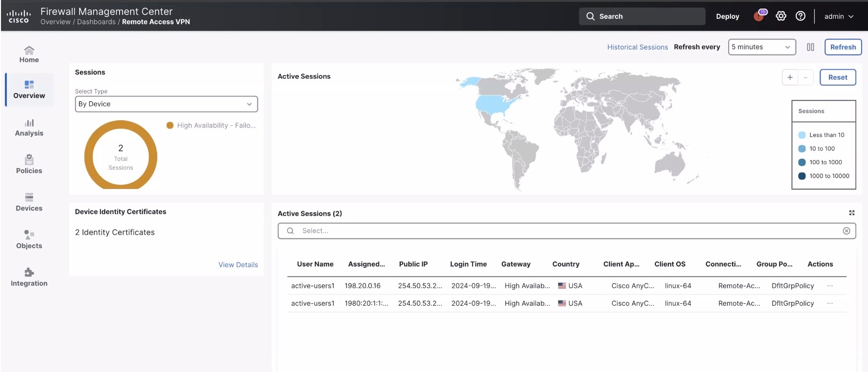This screenshot has width=868, height=372.
Task: Open the Historical Sessions link
Action: (x=637, y=47)
